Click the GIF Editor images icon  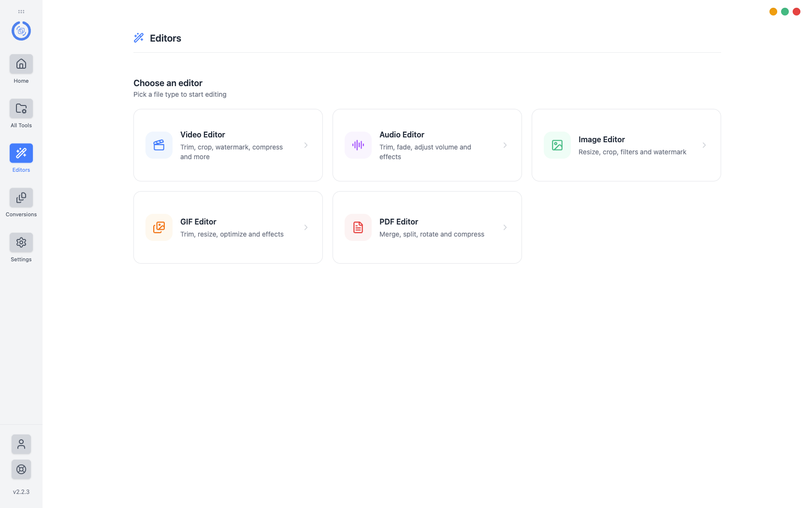point(159,227)
